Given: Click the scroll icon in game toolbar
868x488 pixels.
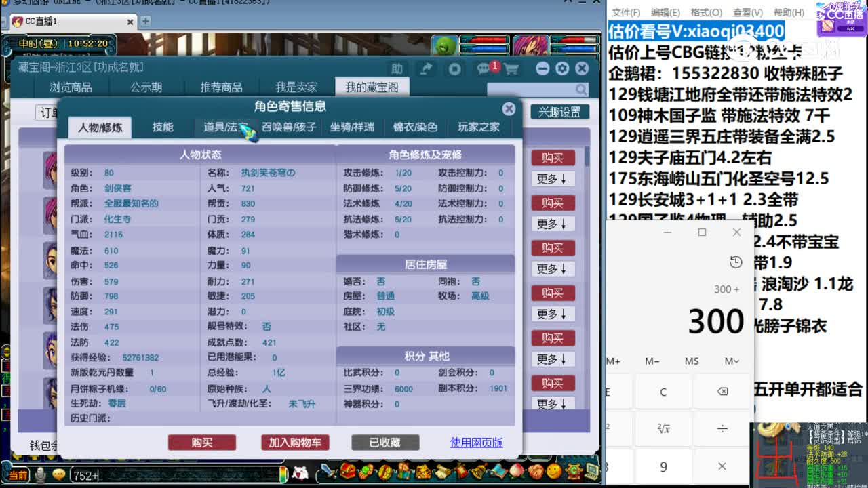Looking at the screenshot, I should click(444, 470).
